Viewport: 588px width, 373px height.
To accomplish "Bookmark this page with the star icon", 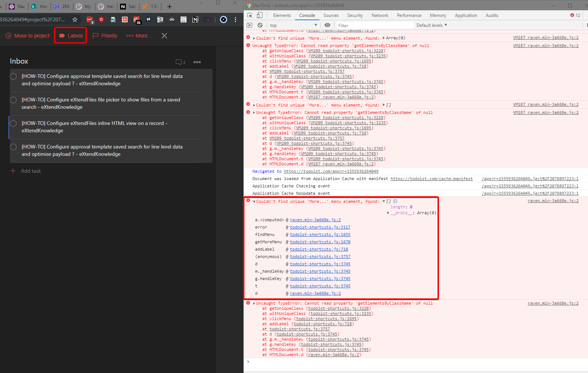I will [75, 20].
